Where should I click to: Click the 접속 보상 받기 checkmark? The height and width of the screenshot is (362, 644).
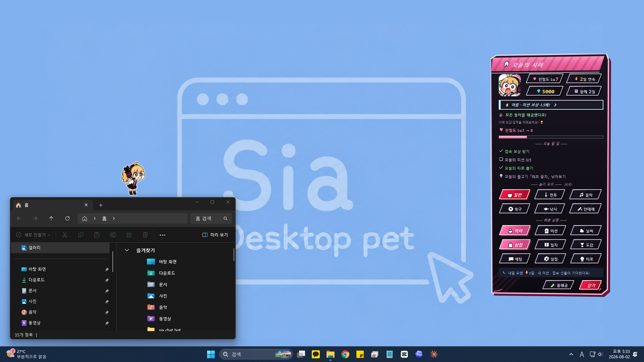[501, 151]
